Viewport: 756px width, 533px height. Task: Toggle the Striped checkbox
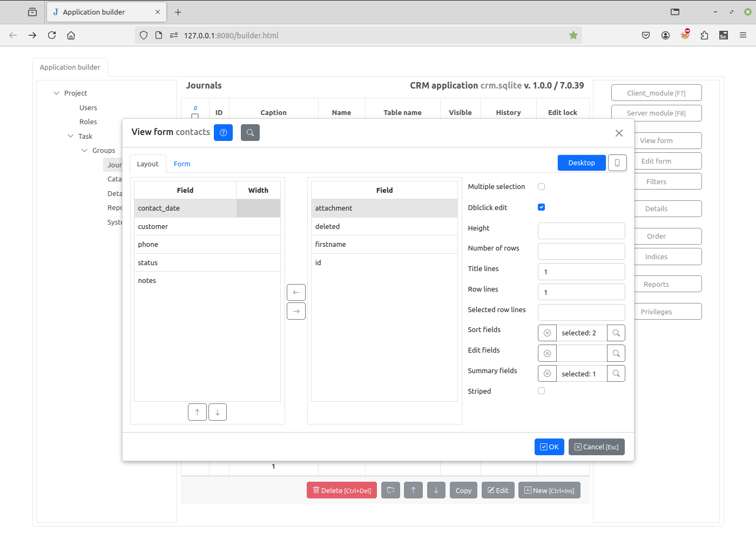point(541,391)
